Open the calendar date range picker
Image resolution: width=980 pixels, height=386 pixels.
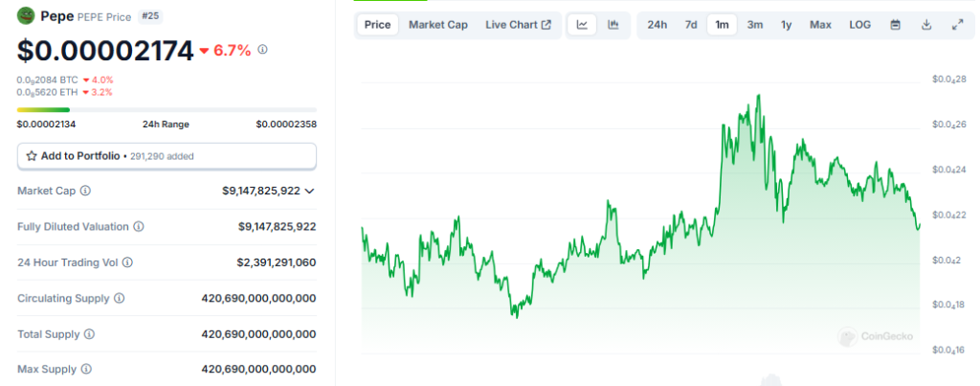[x=895, y=25]
